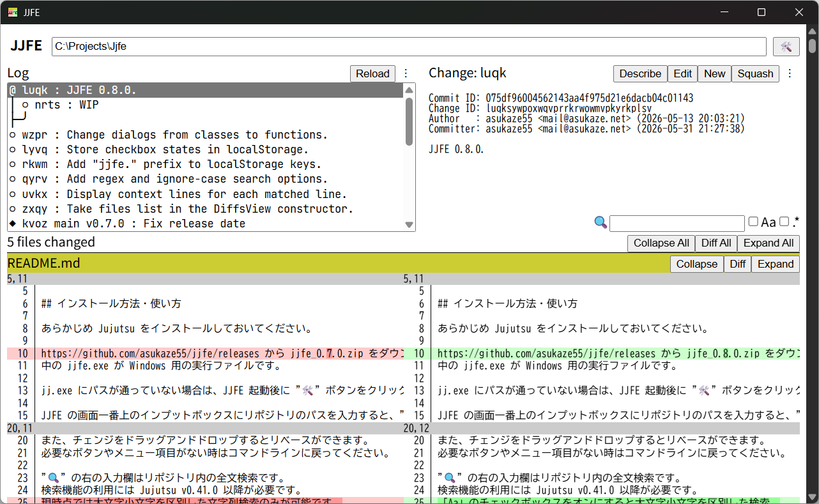The height and width of the screenshot is (504, 819).
Task: Collapse All changed files
Action: [661, 243]
